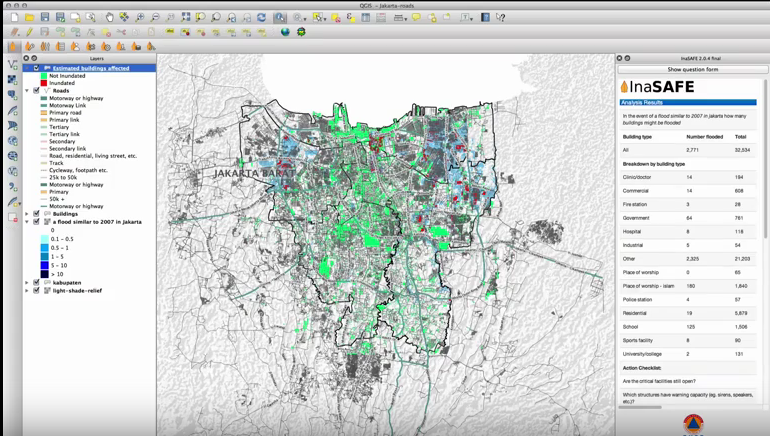This screenshot has height=436, width=770.
Task: Select the Zoom Out magnifier tool
Action: (x=155, y=18)
